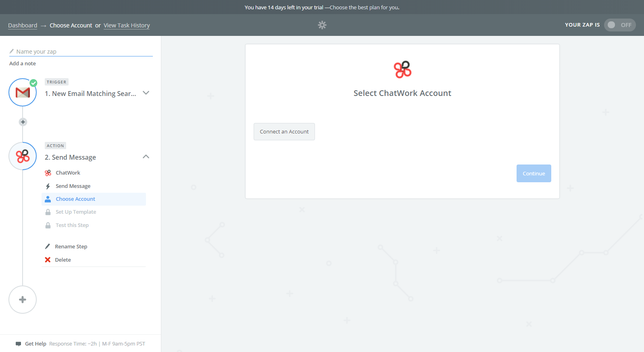The height and width of the screenshot is (352, 644).
Task: Click the 14 days left trial notice
Action: coord(284,7)
